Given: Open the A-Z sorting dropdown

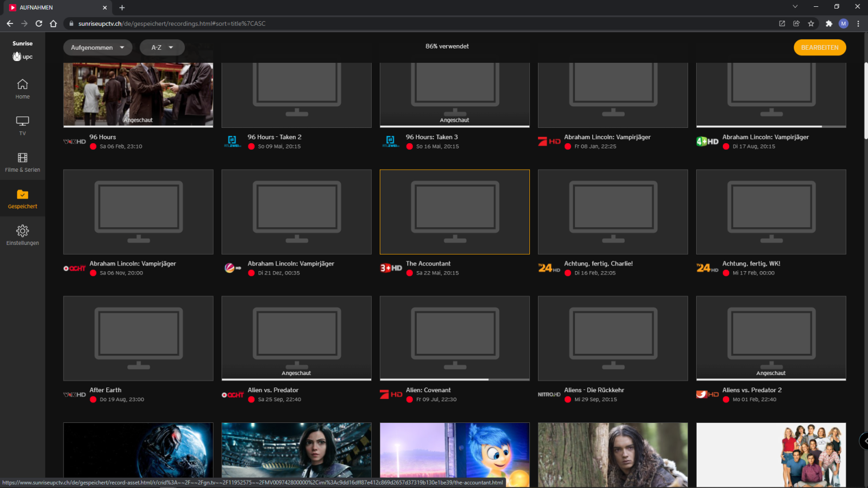Looking at the screenshot, I should coord(162,47).
